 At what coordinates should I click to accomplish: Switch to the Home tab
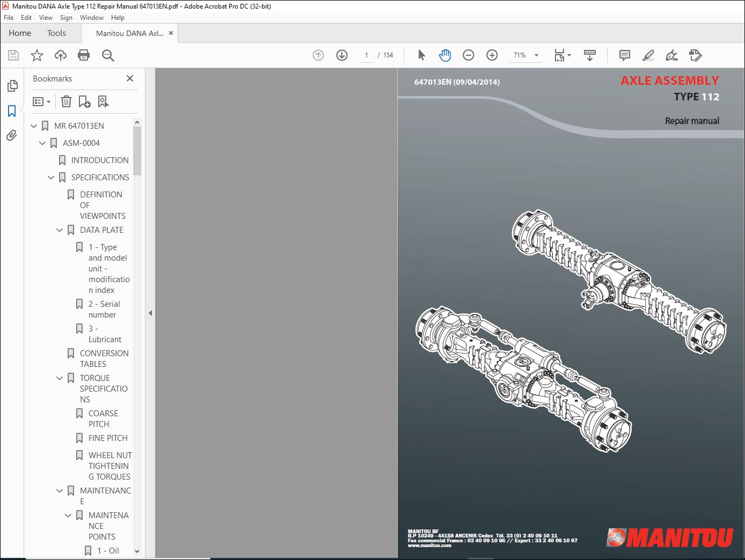pyautogui.click(x=20, y=33)
